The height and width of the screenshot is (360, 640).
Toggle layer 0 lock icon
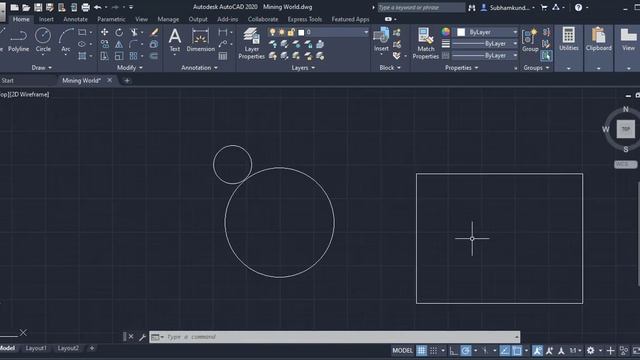point(291,32)
